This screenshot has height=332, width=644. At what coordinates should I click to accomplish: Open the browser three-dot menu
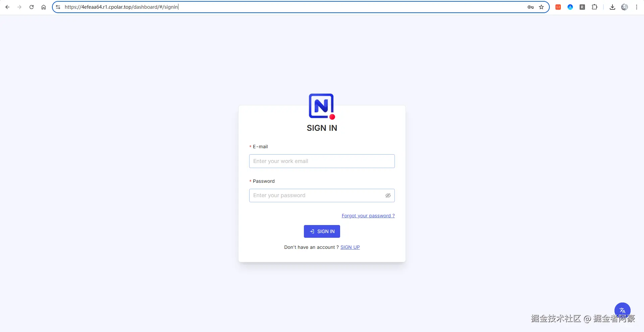point(637,7)
